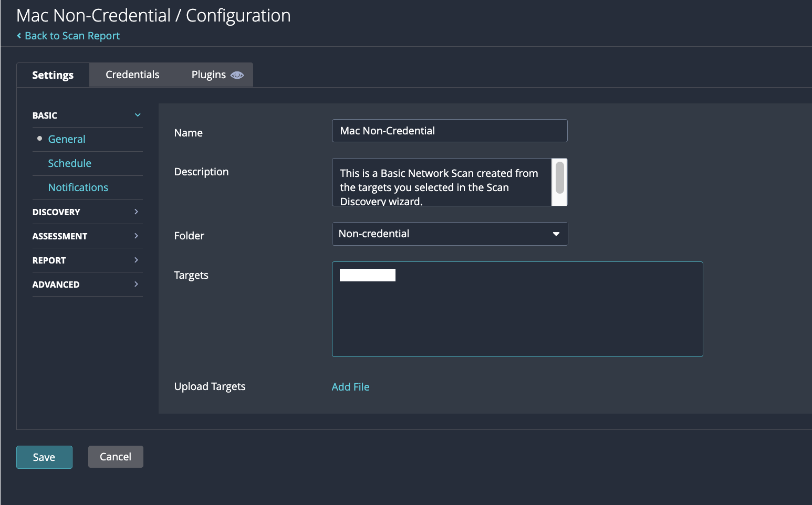Open the Plugins tab

[x=208, y=74]
